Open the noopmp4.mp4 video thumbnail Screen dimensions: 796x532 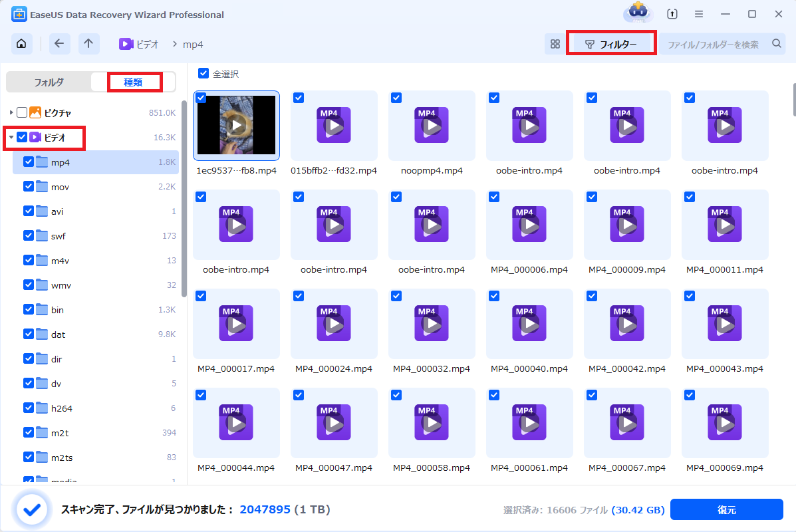pyautogui.click(x=432, y=126)
